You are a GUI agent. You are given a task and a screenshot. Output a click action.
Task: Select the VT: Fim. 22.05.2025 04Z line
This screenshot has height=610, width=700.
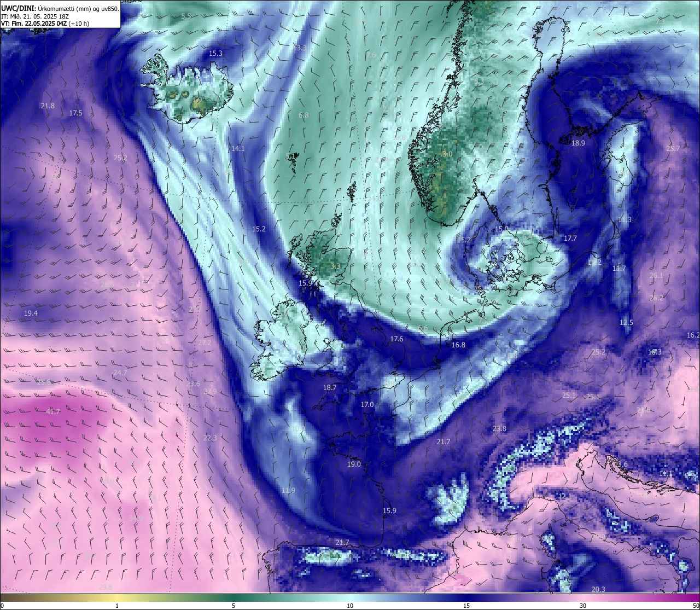(45, 24)
